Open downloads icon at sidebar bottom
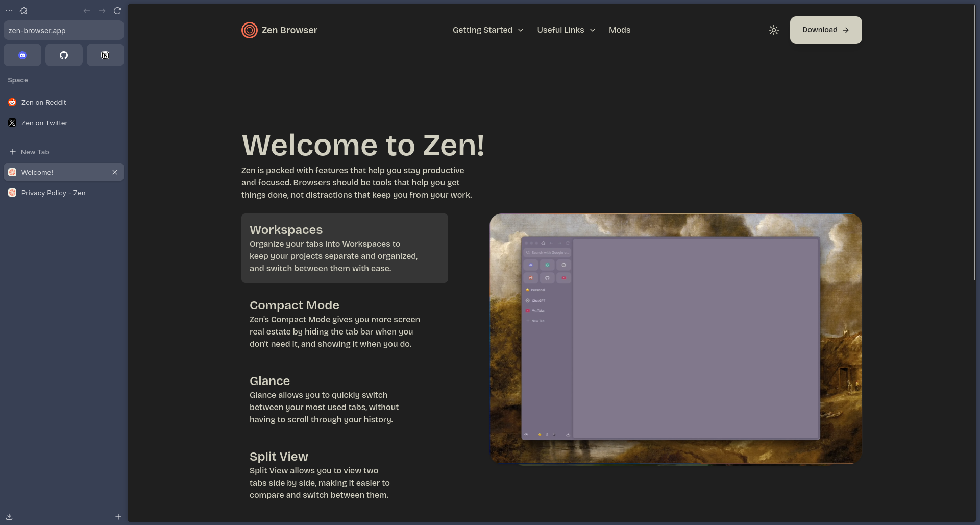 click(9, 517)
